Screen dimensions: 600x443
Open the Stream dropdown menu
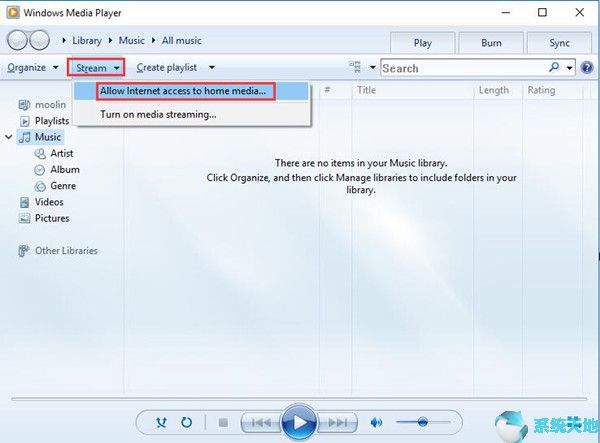(x=96, y=68)
